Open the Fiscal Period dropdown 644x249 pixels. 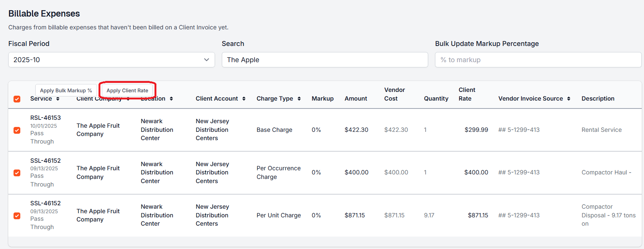(x=111, y=60)
